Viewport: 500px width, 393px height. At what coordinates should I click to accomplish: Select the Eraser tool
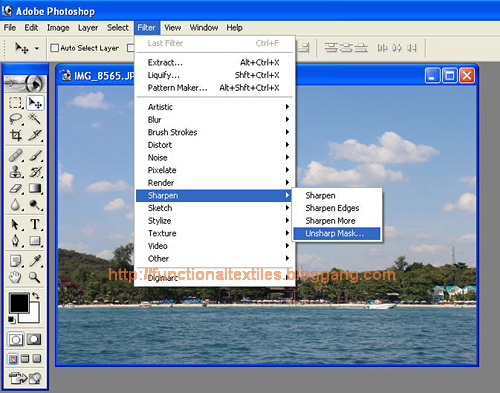click(x=15, y=188)
